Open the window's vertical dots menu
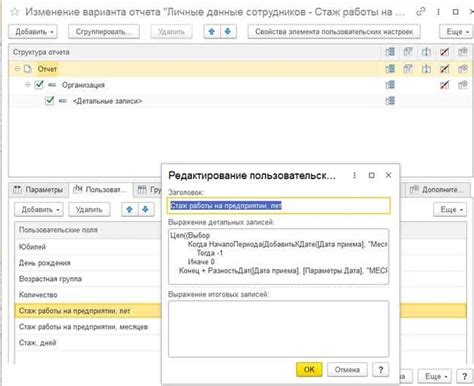The image size is (474, 386). tap(438, 12)
